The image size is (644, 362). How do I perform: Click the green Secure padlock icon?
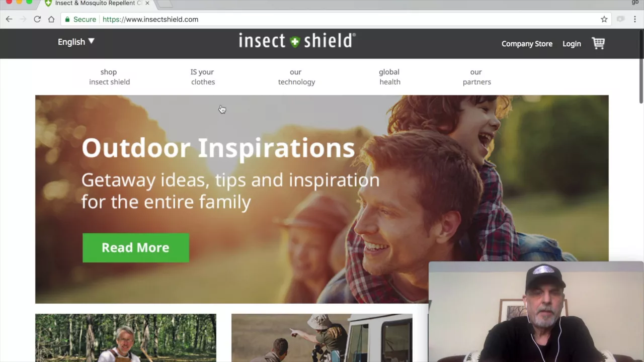pos(67,19)
